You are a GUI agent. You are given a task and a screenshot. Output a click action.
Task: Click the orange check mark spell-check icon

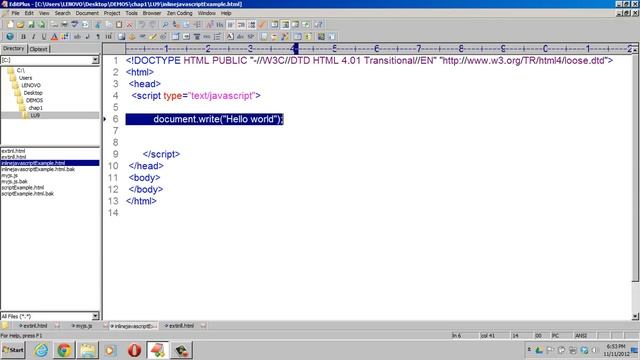pyautogui.click(x=262, y=25)
